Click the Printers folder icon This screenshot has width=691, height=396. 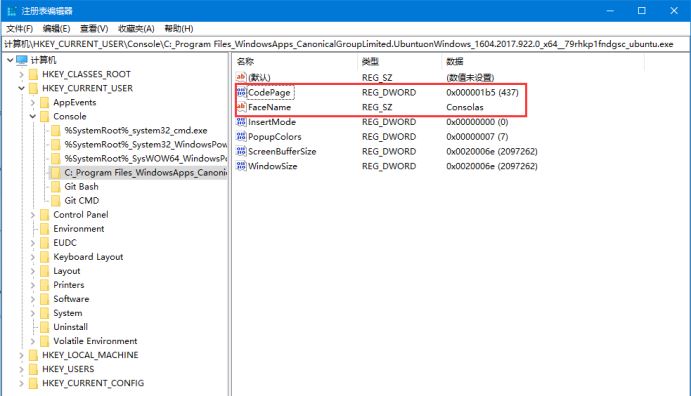click(x=45, y=285)
